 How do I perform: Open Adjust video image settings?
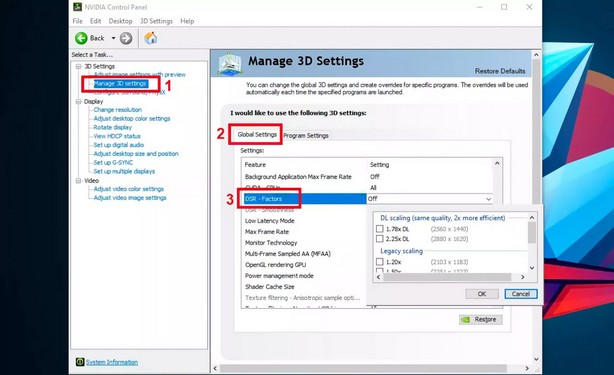pos(130,198)
